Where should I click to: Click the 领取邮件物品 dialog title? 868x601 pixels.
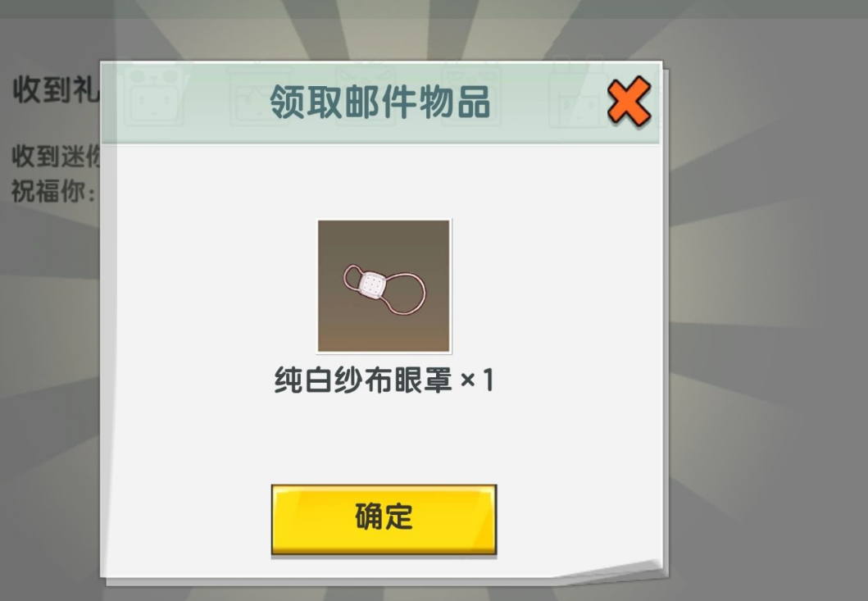click(380, 102)
